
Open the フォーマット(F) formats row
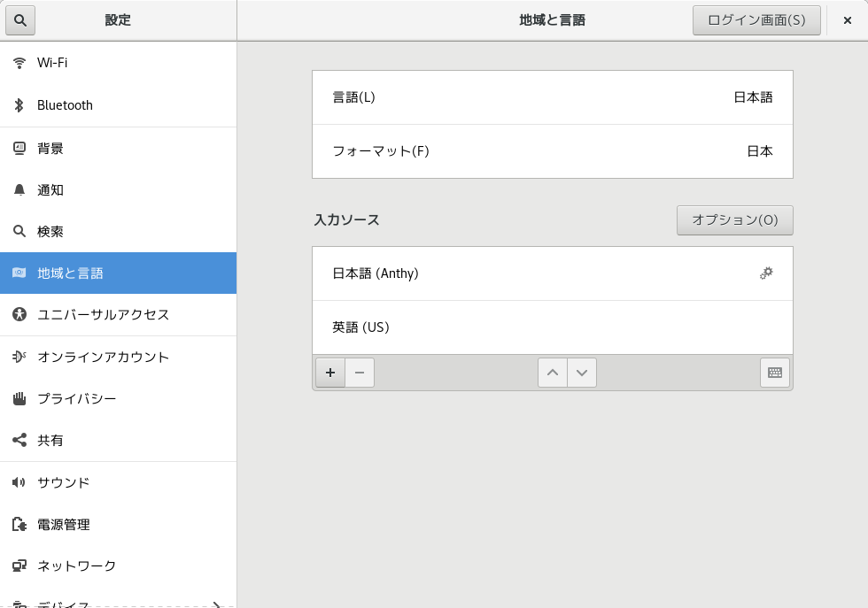point(552,151)
